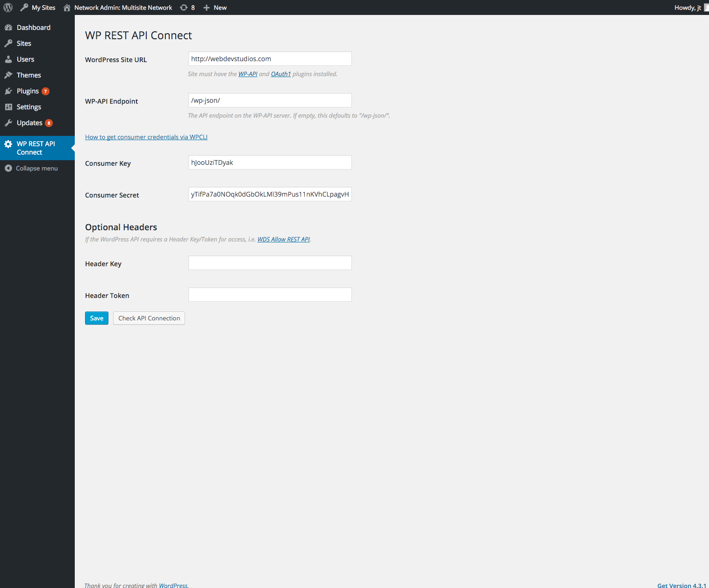The width and height of the screenshot is (709, 588).
Task: Click the Collapse menu arrow icon
Action: 8,168
